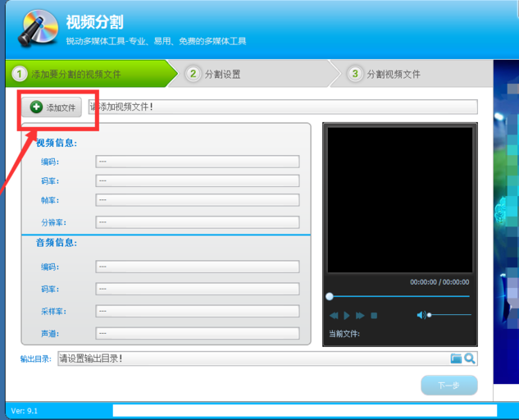Click the 分辨率 value field
Screen dimensions: 519x420
click(198, 222)
